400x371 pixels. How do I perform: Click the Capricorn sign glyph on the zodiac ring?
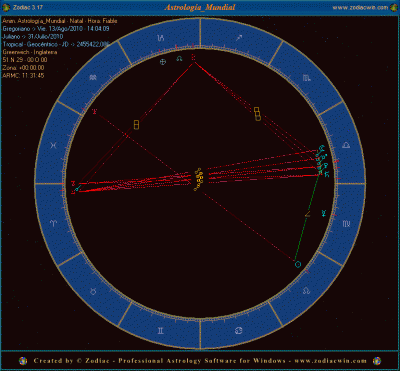tap(161, 38)
